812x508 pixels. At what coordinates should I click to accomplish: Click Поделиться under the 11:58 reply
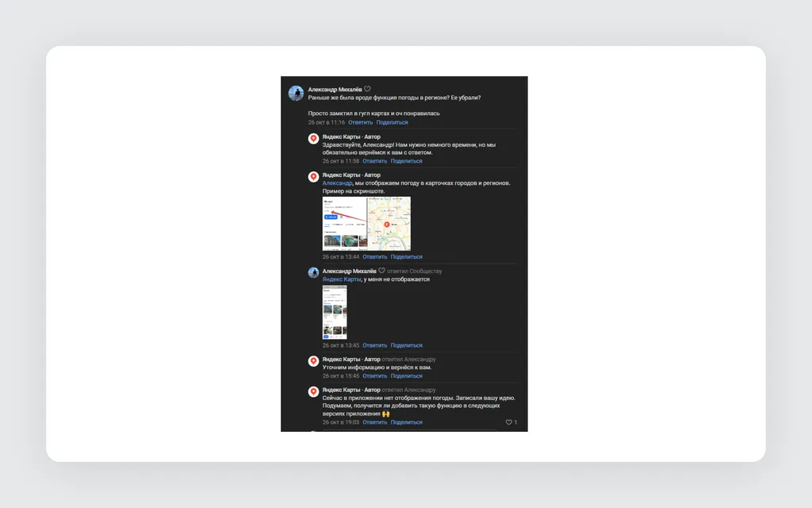click(x=407, y=160)
